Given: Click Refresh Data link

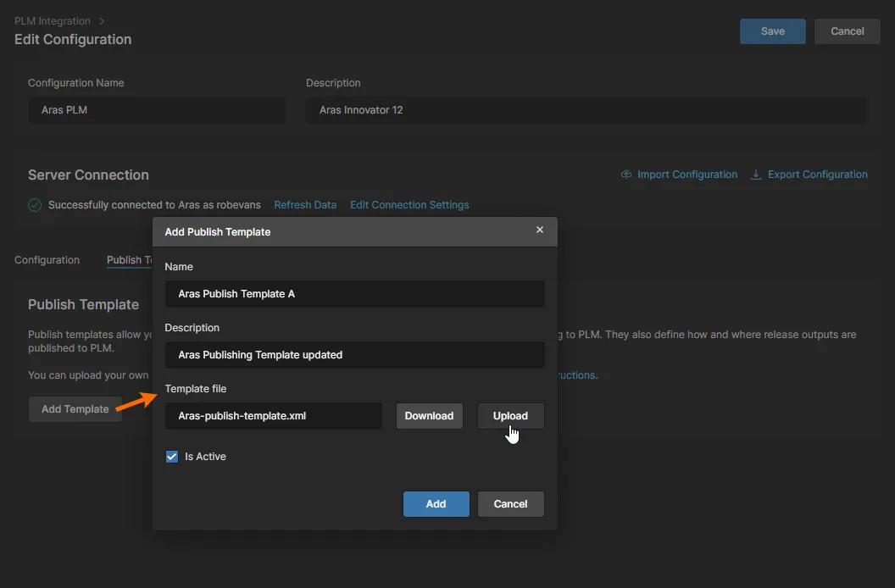Looking at the screenshot, I should [x=305, y=204].
